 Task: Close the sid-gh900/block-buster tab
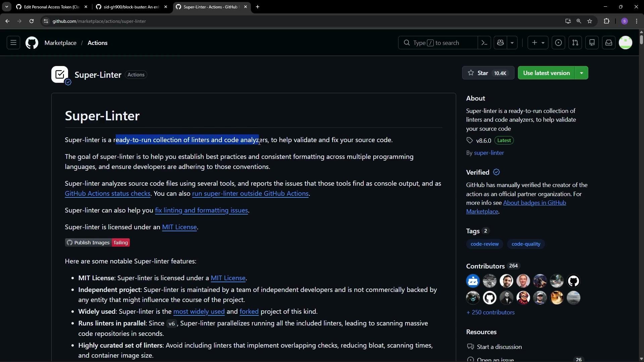click(166, 7)
